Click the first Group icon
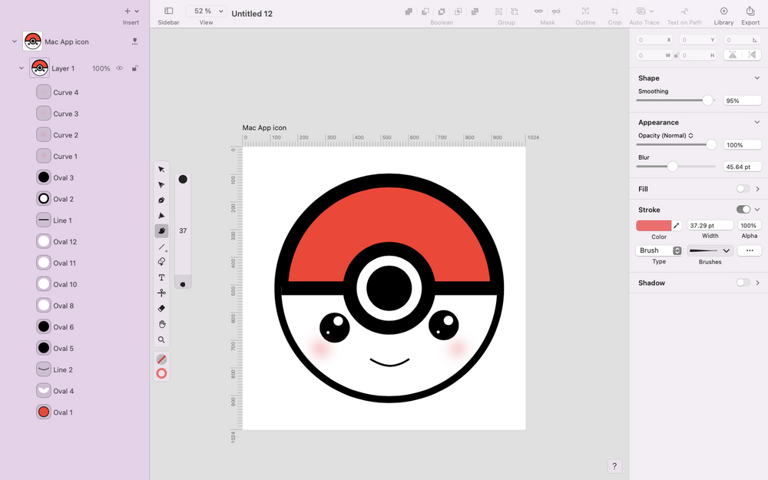The image size is (768, 480). pyautogui.click(x=498, y=11)
